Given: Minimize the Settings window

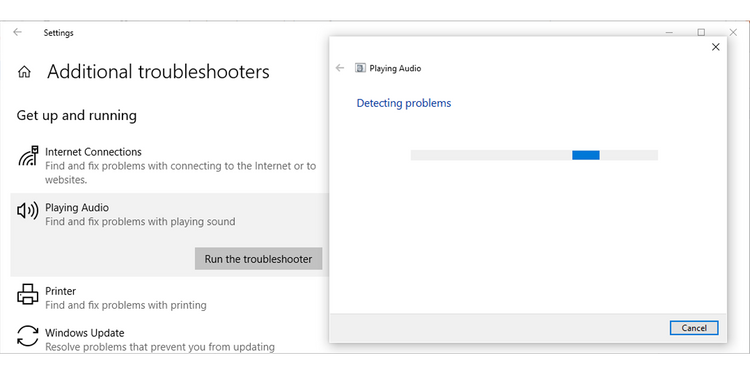Looking at the screenshot, I should 670,33.
